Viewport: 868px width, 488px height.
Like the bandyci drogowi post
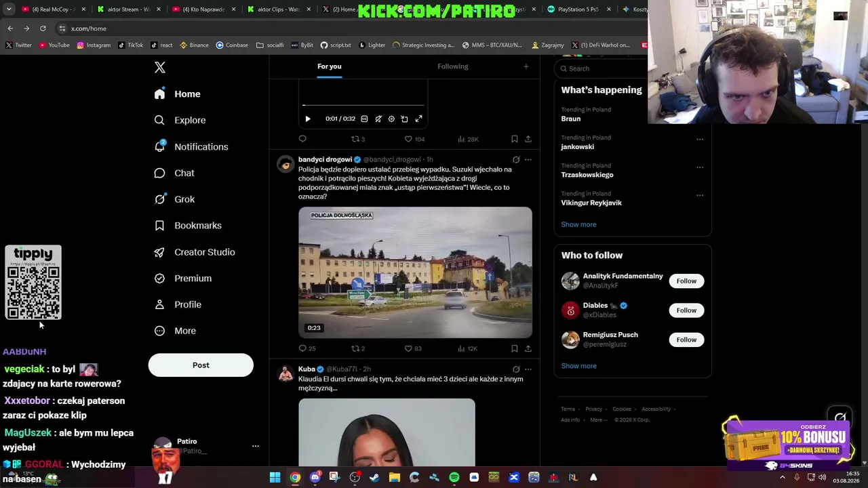click(413, 348)
